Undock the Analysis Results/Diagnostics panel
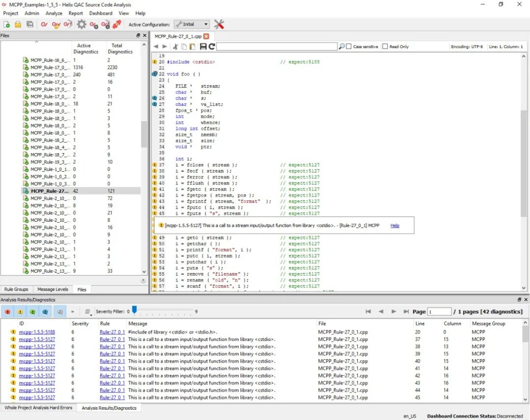This screenshot has height=420, width=530. pos(519,300)
